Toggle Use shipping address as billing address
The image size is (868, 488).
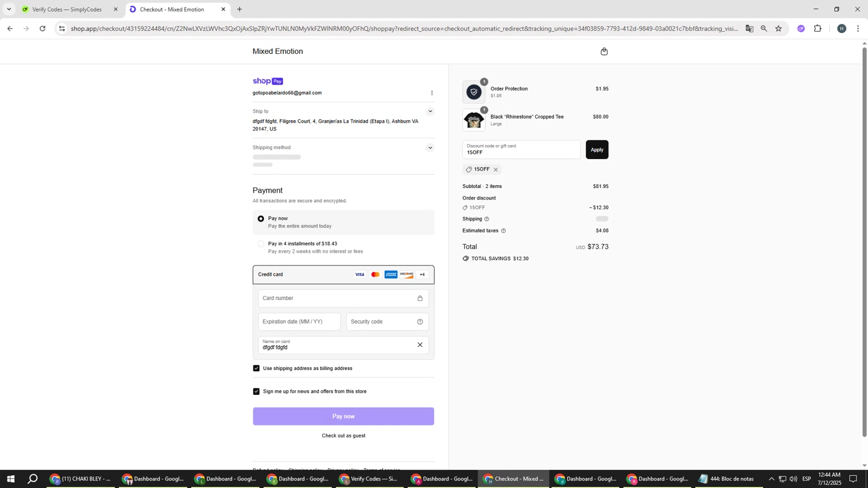(x=256, y=368)
